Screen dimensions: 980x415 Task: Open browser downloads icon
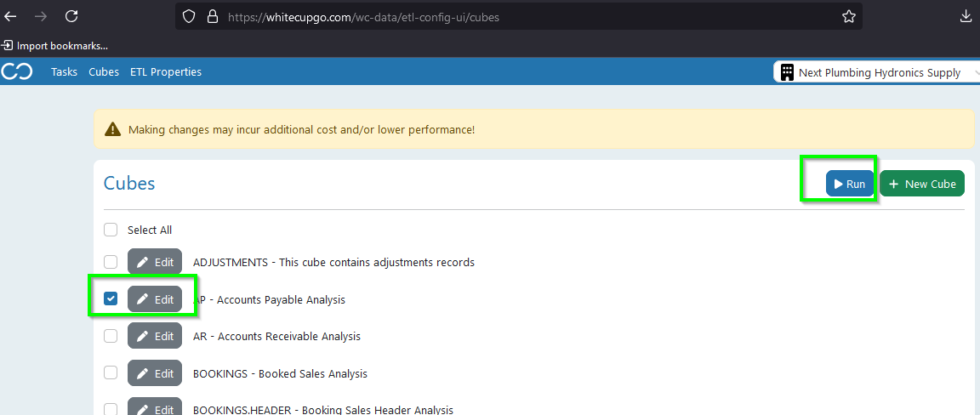coord(966,16)
